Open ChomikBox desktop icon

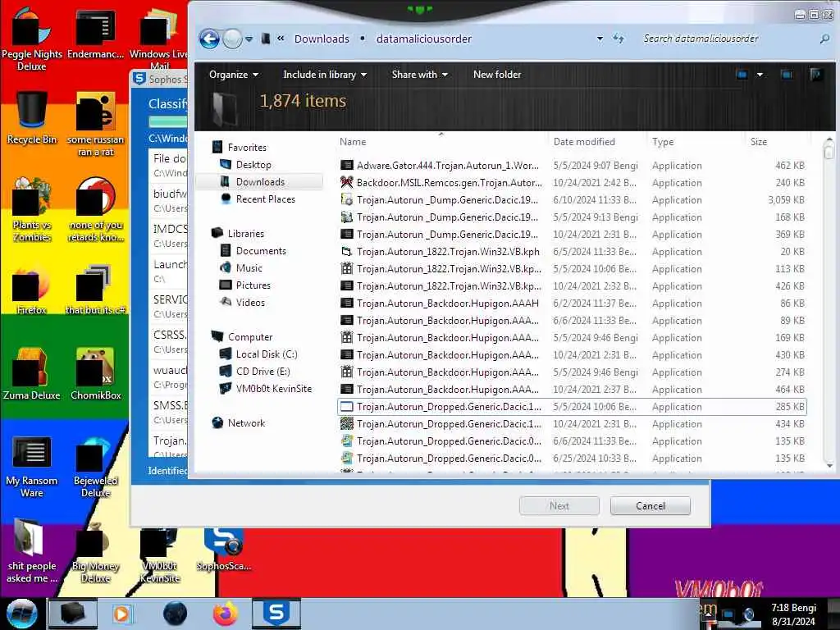click(96, 373)
